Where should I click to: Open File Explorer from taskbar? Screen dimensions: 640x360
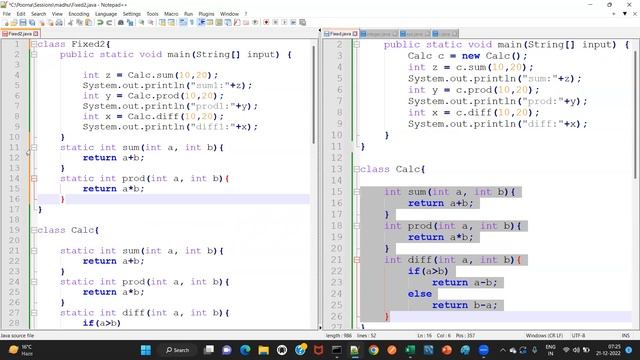pyautogui.click(x=263, y=350)
